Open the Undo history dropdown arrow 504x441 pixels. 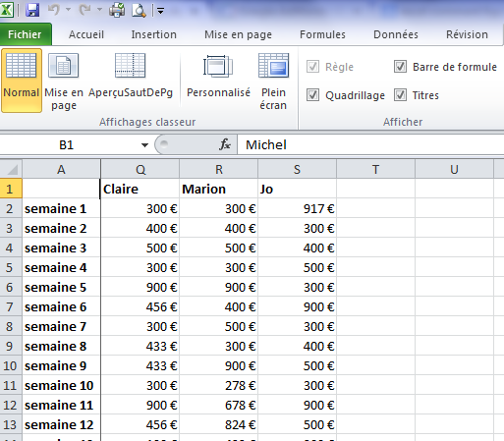coord(68,10)
